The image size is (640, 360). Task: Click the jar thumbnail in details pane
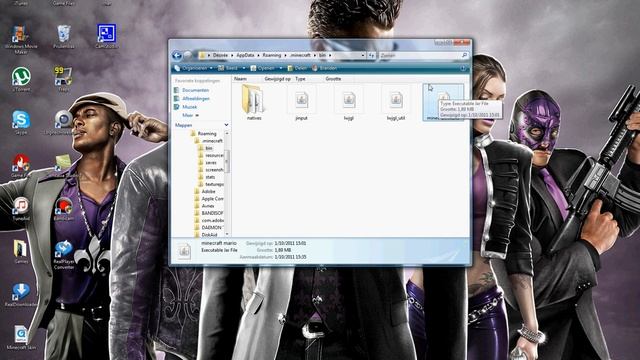[x=184, y=250]
